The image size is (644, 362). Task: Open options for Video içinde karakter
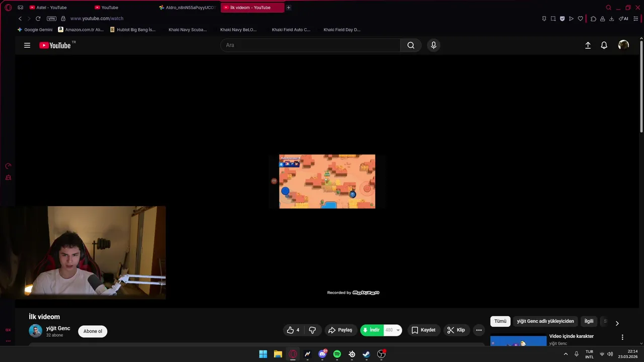(x=622, y=337)
